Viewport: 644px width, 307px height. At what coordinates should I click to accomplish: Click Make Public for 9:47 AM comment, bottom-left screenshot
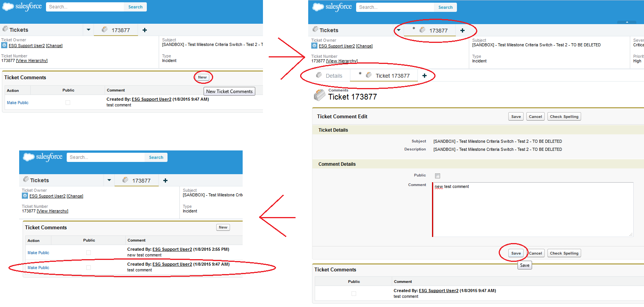coord(38,268)
